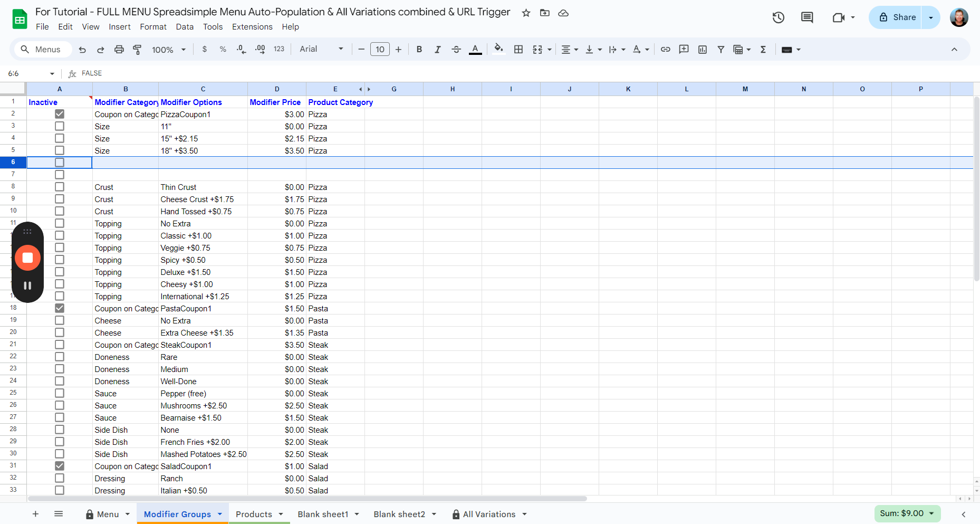Open text rotation dropdown
The width and height of the screenshot is (980, 524).
(640, 49)
